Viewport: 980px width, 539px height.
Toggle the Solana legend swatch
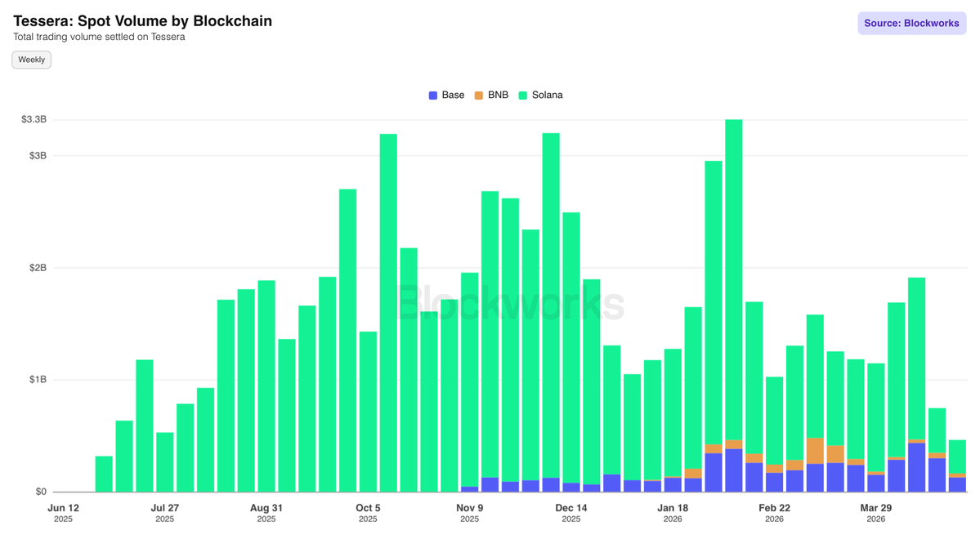click(x=523, y=96)
